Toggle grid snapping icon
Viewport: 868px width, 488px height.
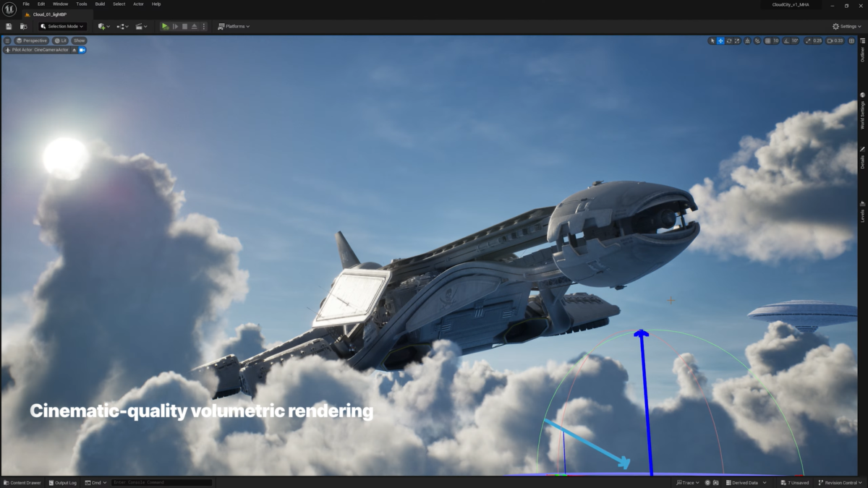pyautogui.click(x=767, y=40)
